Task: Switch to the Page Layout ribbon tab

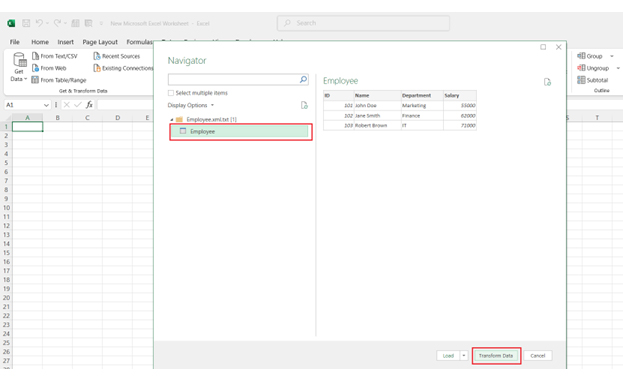Action: [100, 42]
